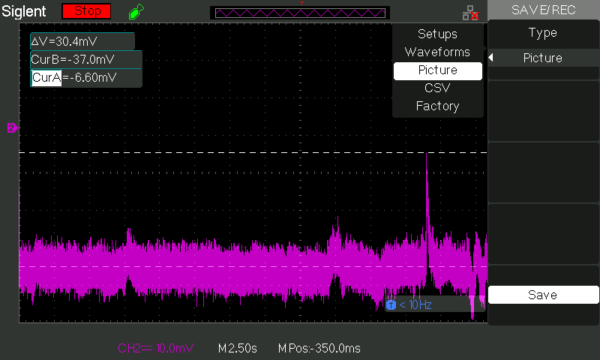Screen dimensions: 600x360
Task: Click the red Stop status indicator
Action: 86,11
